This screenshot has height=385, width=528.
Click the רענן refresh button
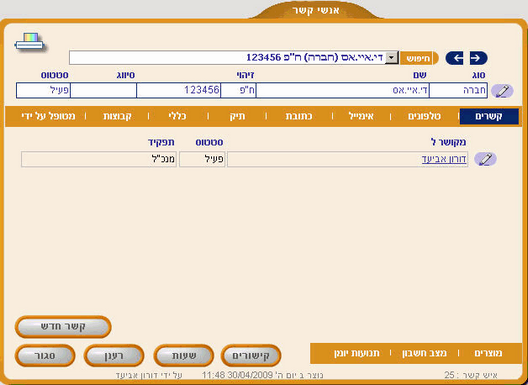tap(114, 355)
